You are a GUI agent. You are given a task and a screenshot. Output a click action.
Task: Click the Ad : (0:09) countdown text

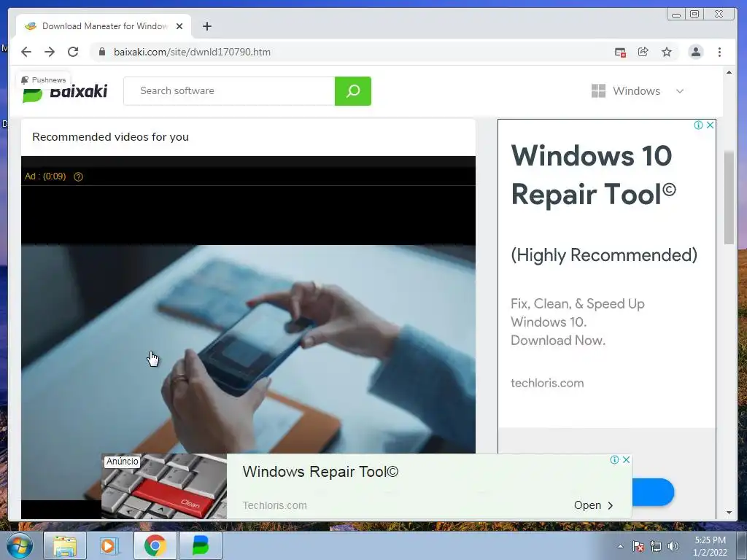pyautogui.click(x=45, y=176)
